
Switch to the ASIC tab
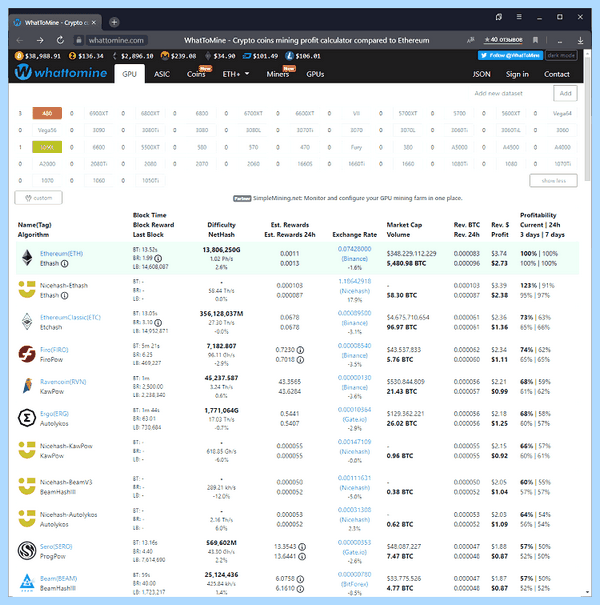click(x=162, y=74)
